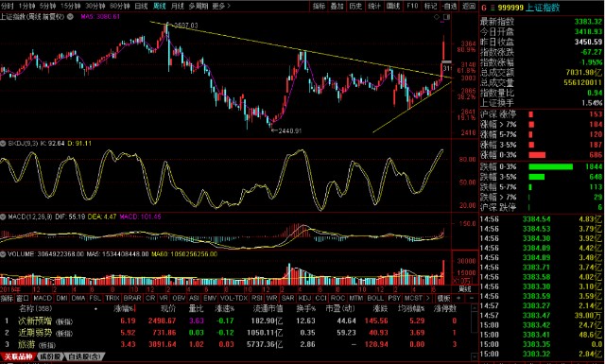The height and width of the screenshot is (364, 605).
Task: Show more indicators arrow after MCST
Action: pos(427,299)
